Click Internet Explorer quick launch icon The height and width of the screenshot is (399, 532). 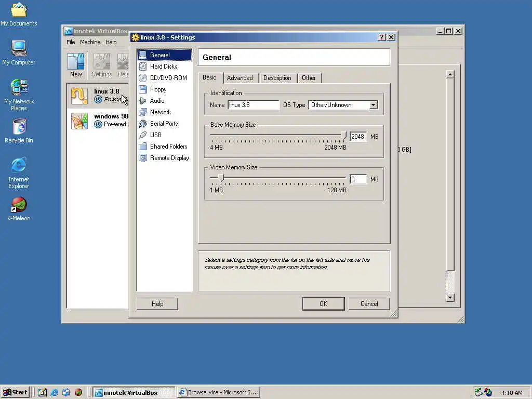coord(54,393)
